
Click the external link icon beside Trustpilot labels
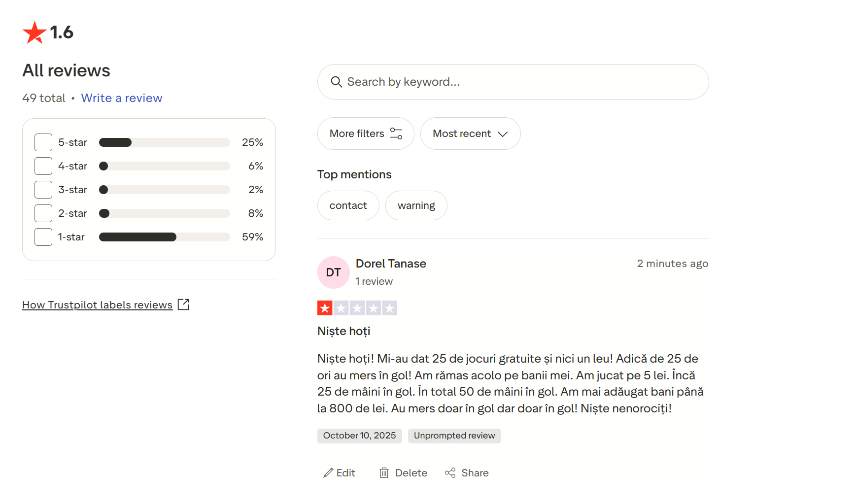183,304
